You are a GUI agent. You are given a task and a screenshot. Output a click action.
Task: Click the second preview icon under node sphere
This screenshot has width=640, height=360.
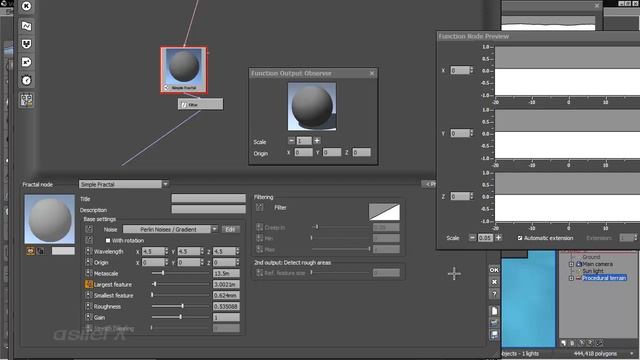click(40, 251)
